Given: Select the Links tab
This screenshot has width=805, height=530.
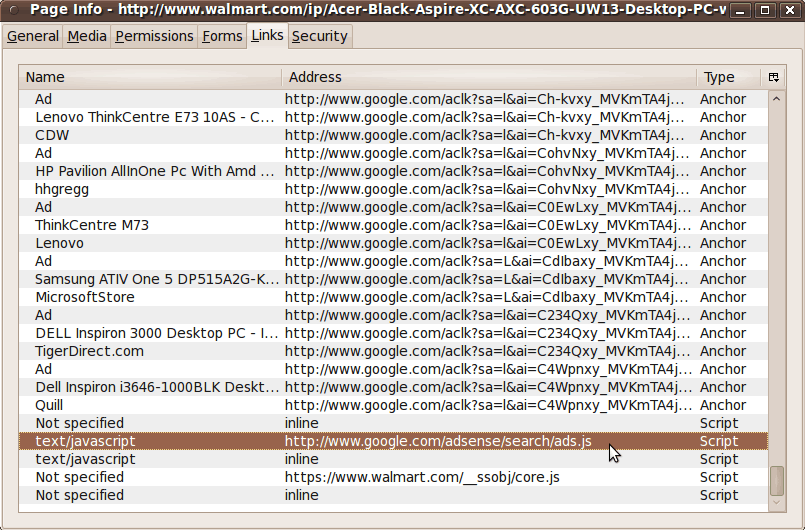Looking at the screenshot, I should [x=267, y=35].
